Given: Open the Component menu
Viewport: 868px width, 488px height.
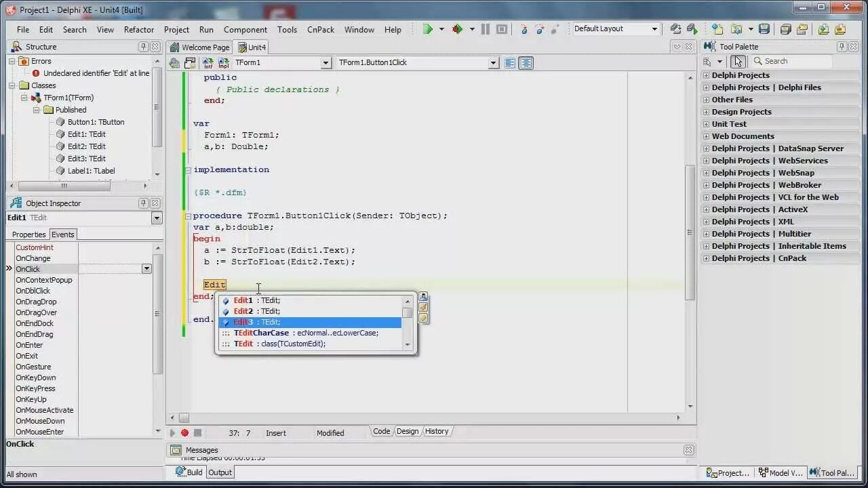Looking at the screenshot, I should (x=245, y=30).
